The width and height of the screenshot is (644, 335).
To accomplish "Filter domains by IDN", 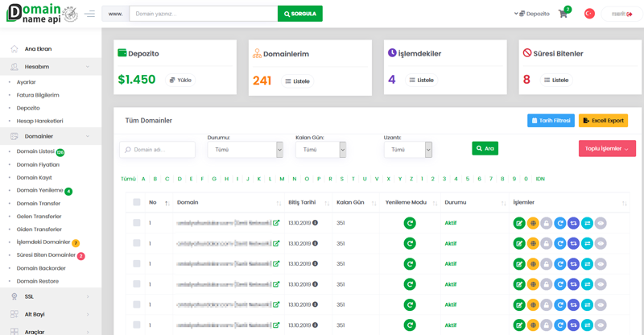I will tap(540, 179).
